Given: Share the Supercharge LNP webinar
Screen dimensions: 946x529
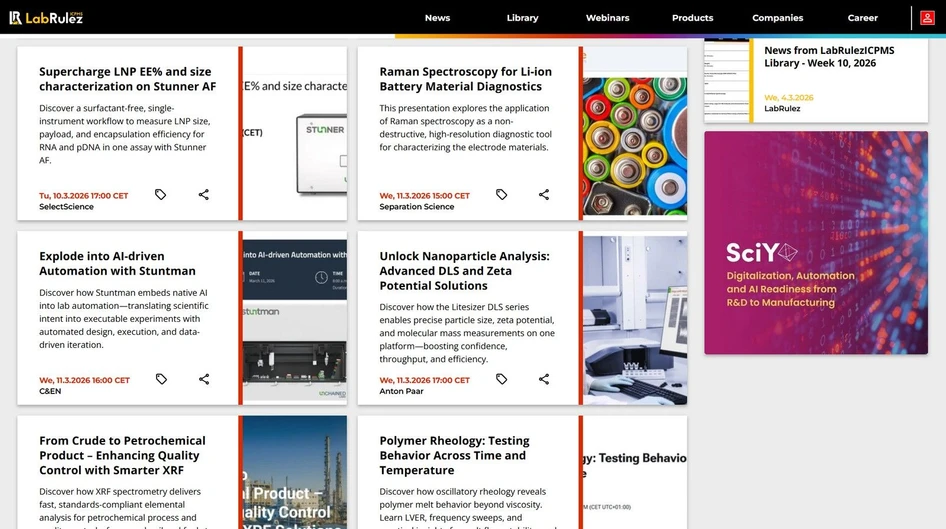Looking at the screenshot, I should tap(204, 194).
